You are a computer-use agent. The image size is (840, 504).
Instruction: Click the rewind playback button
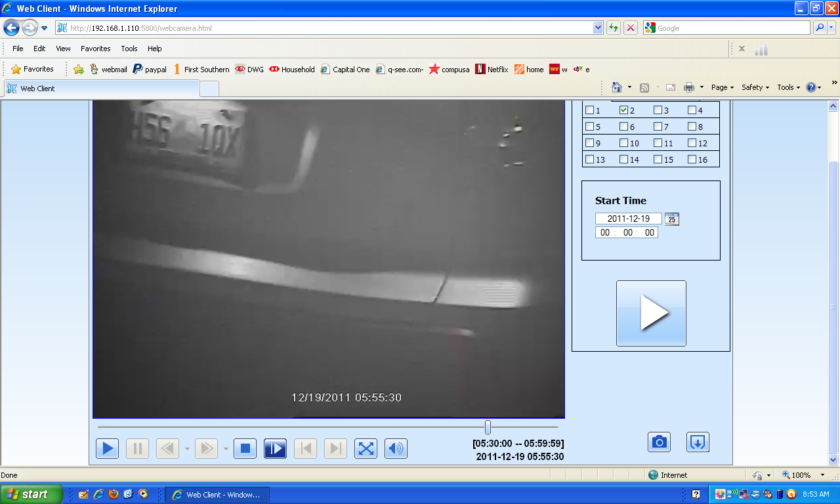[x=168, y=449]
